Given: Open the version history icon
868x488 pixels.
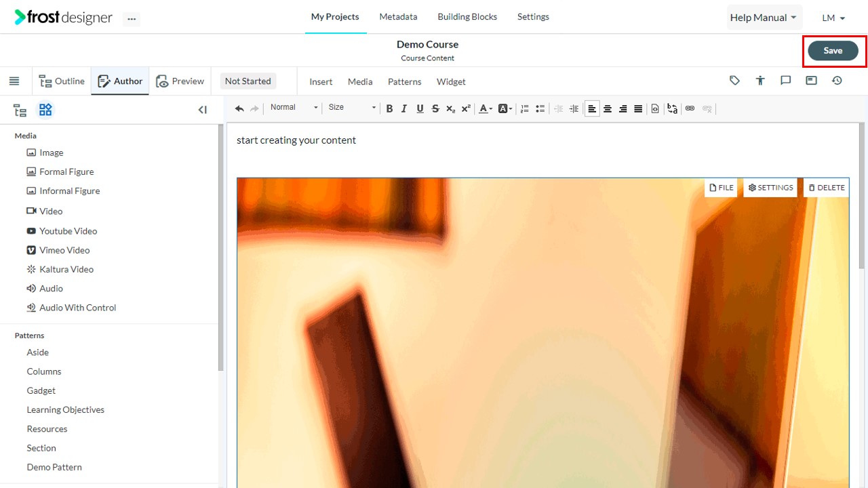Looking at the screenshot, I should pyautogui.click(x=837, y=81).
